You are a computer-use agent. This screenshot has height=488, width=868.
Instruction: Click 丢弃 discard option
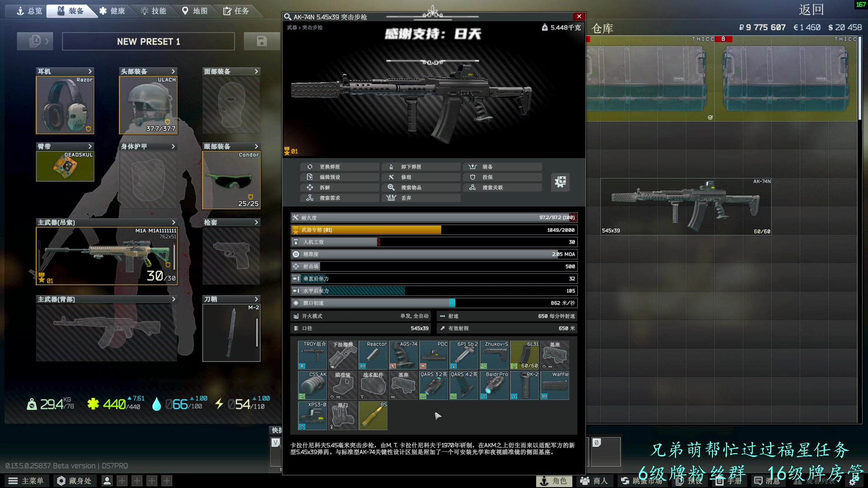[x=421, y=198]
